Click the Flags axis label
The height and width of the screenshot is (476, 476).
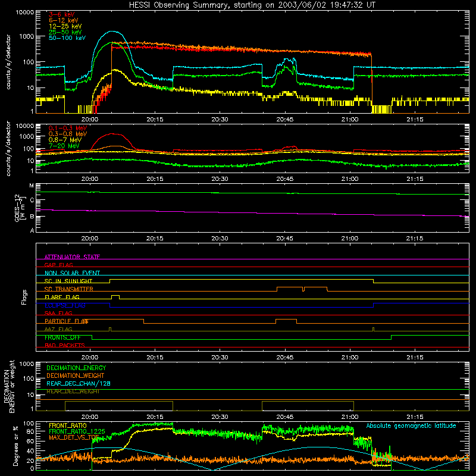point(24,297)
